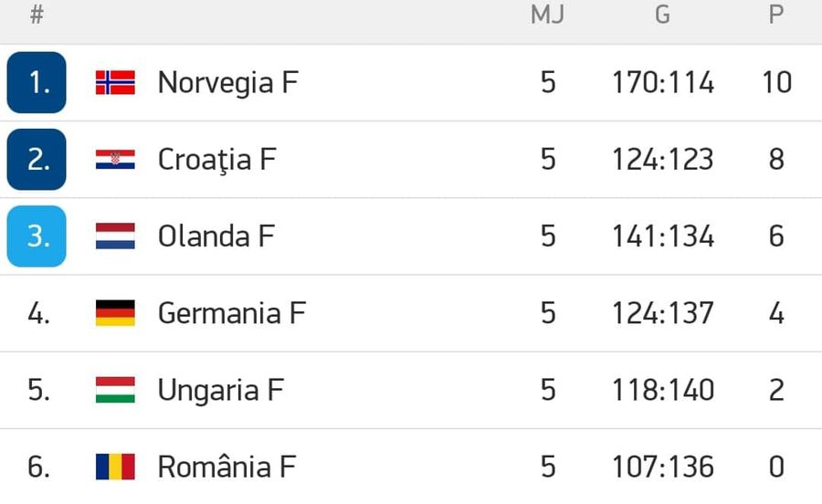Image resolution: width=822 pixels, height=504 pixels.
Task: Click Norvegia's 170:114 goal difference
Action: click(x=663, y=83)
